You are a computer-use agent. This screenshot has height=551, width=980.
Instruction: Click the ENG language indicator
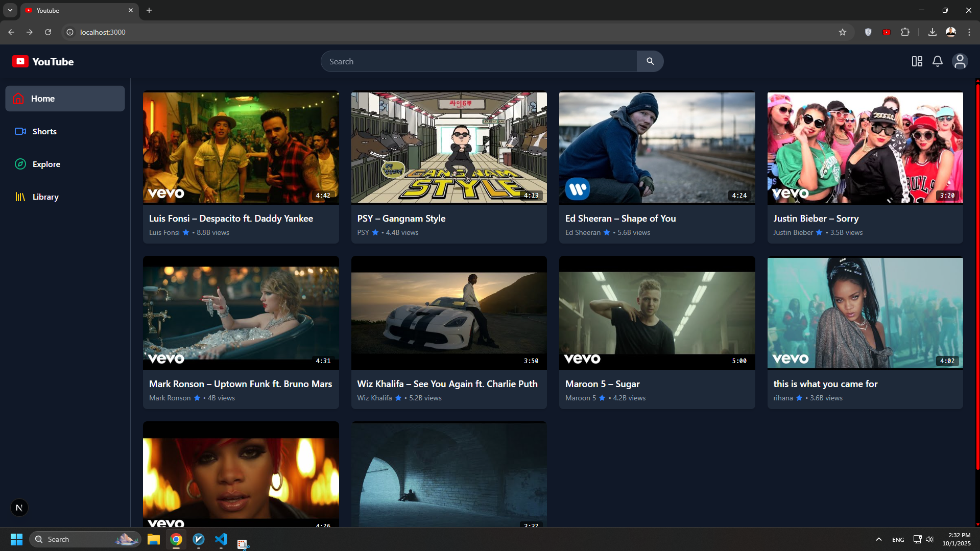click(x=898, y=540)
